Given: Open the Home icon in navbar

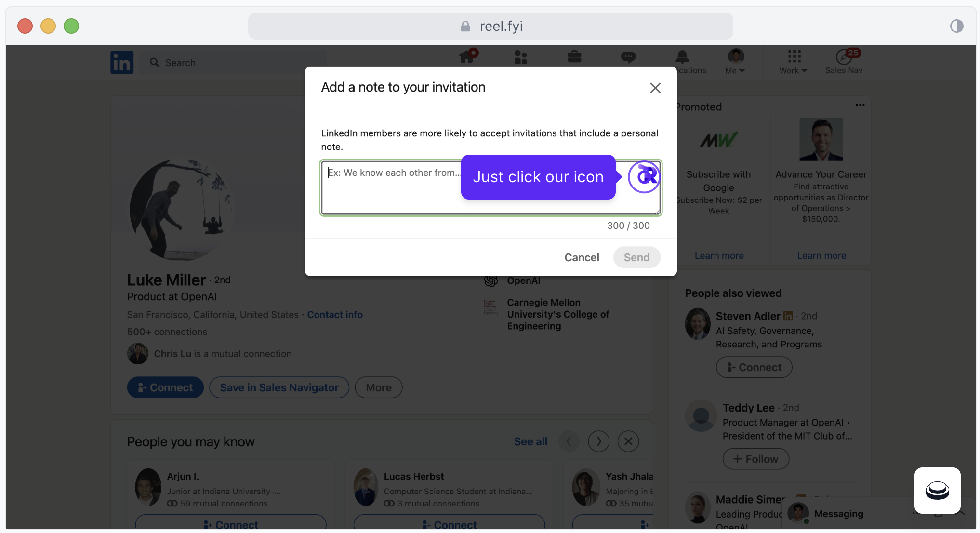Looking at the screenshot, I should point(467,57).
